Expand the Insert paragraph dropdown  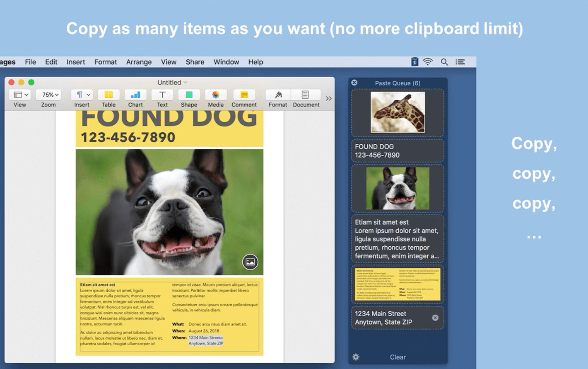click(x=82, y=95)
